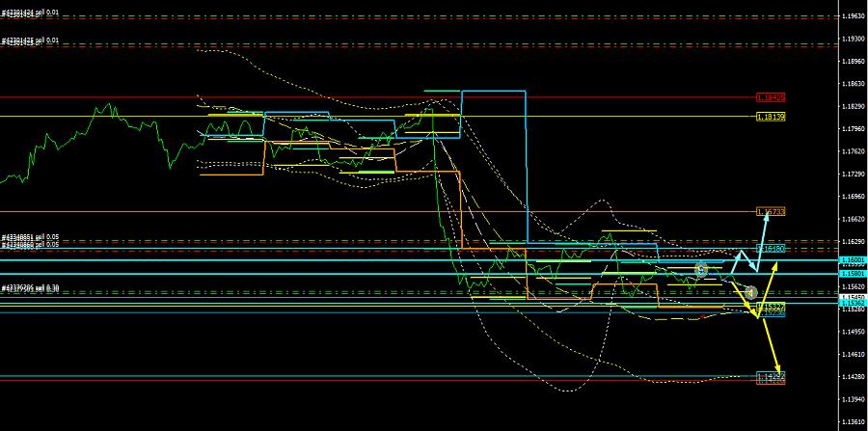Select order label #42348851 sell 0.05
Image resolution: width=868 pixels, height=431 pixels.
point(30,237)
